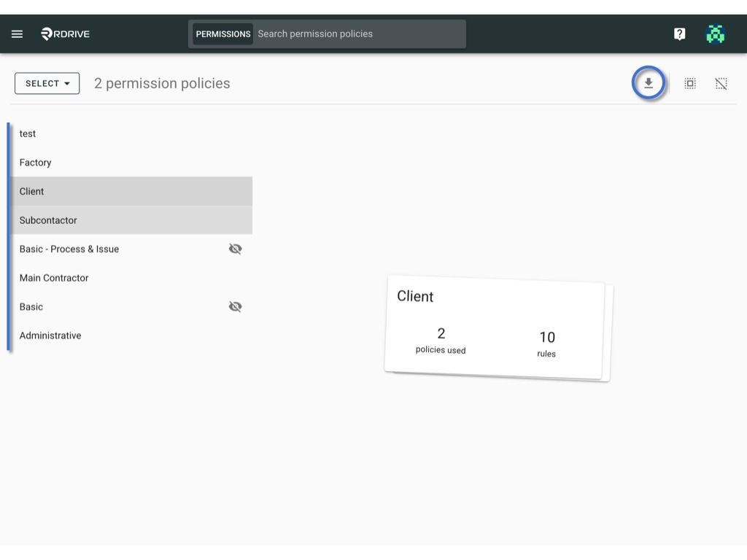Toggle hidden icon on Basic - Process & Issue

pos(236,249)
